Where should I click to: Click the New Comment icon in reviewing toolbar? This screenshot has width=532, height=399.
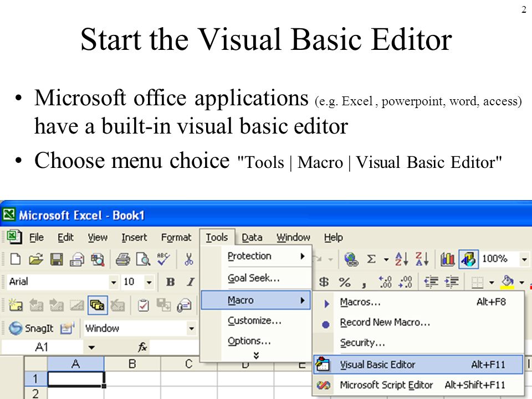pyautogui.click(x=16, y=305)
